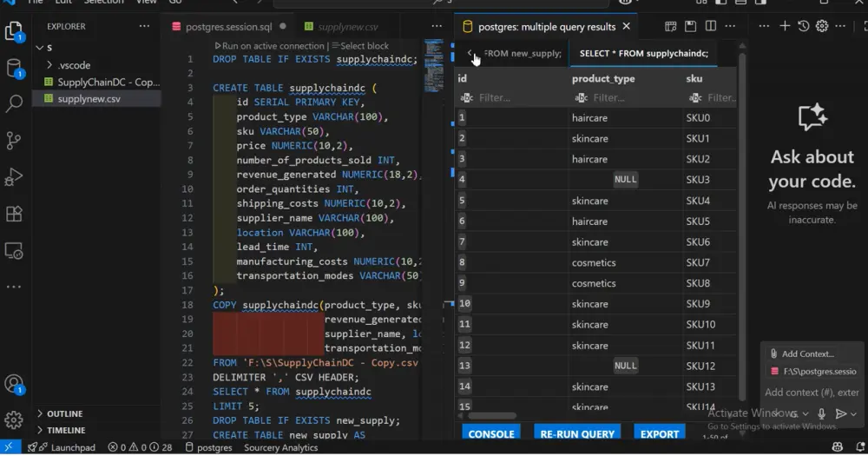Click the EXPORT button
The width and height of the screenshot is (868, 456).
point(660,433)
